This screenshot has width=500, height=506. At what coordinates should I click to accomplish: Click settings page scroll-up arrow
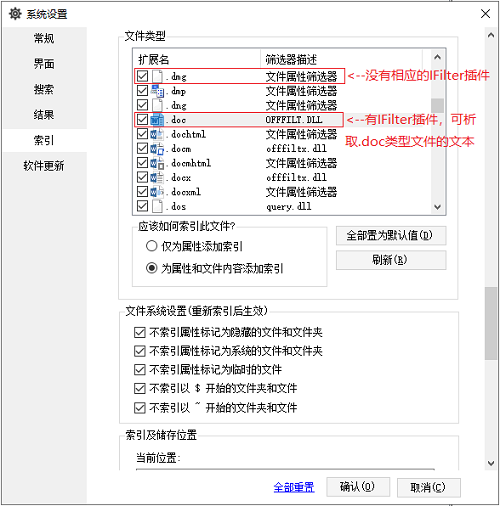(x=491, y=35)
